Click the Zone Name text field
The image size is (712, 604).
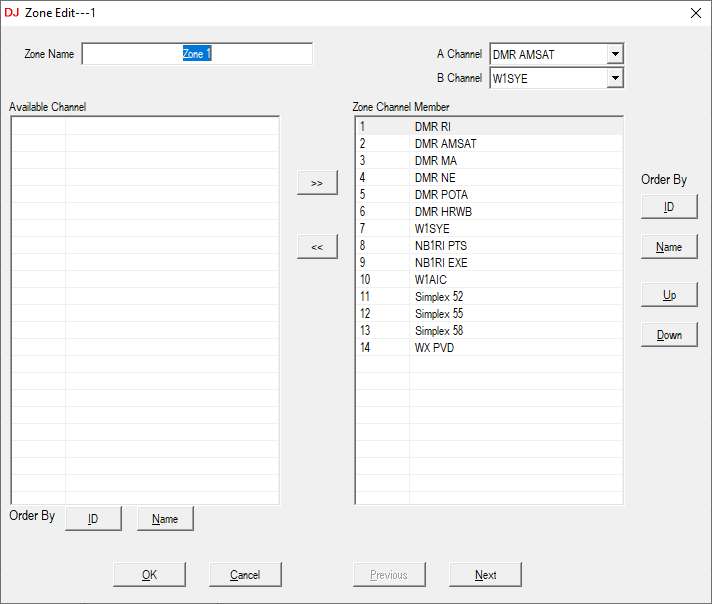coord(197,54)
